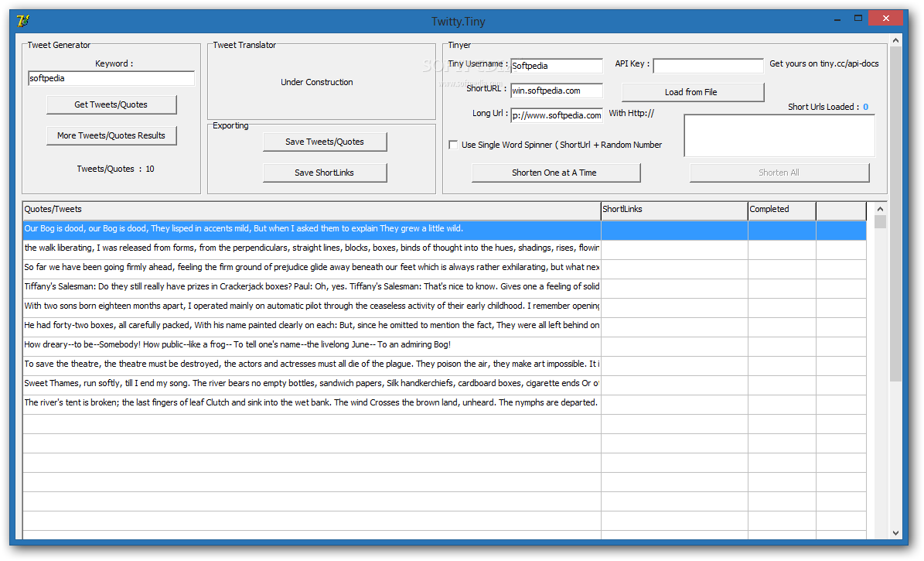Viewport: 924px width, 561px height.
Task: Focus the ShortURL input field
Action: (x=556, y=91)
